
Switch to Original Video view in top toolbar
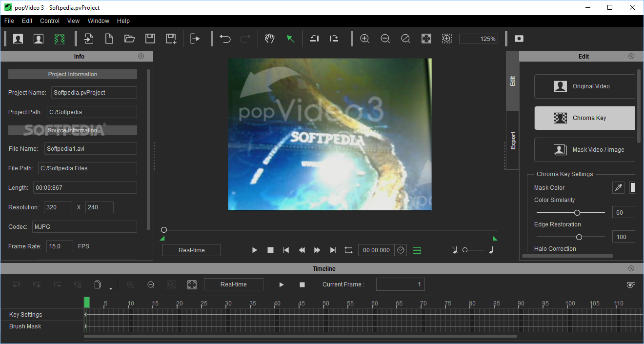click(18, 39)
